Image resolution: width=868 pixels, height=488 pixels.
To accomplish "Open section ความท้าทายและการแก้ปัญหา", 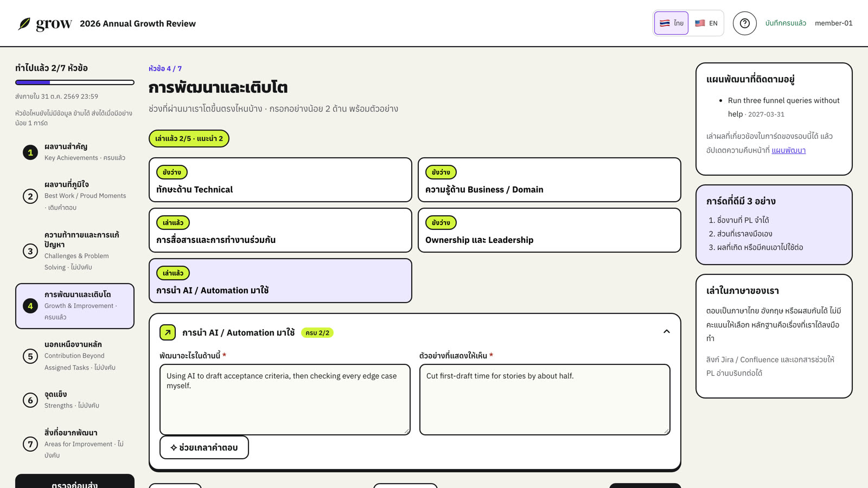I will (75, 251).
